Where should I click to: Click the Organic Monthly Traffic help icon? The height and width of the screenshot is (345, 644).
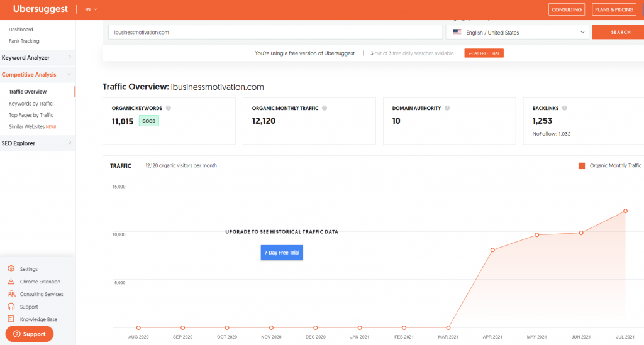pyautogui.click(x=325, y=108)
